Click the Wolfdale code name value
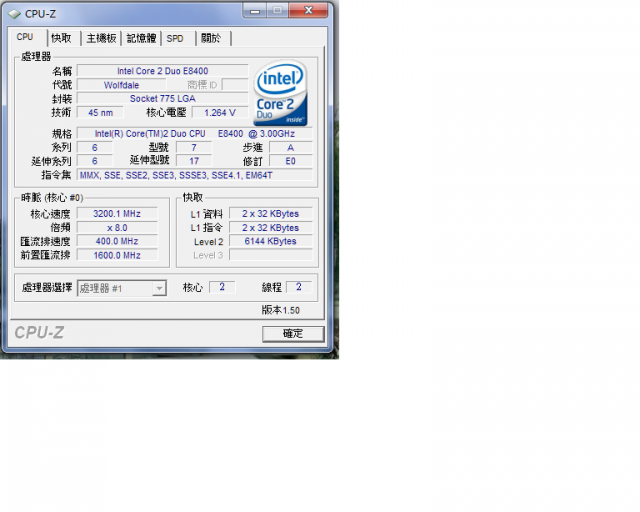The image size is (640, 512). (x=122, y=85)
